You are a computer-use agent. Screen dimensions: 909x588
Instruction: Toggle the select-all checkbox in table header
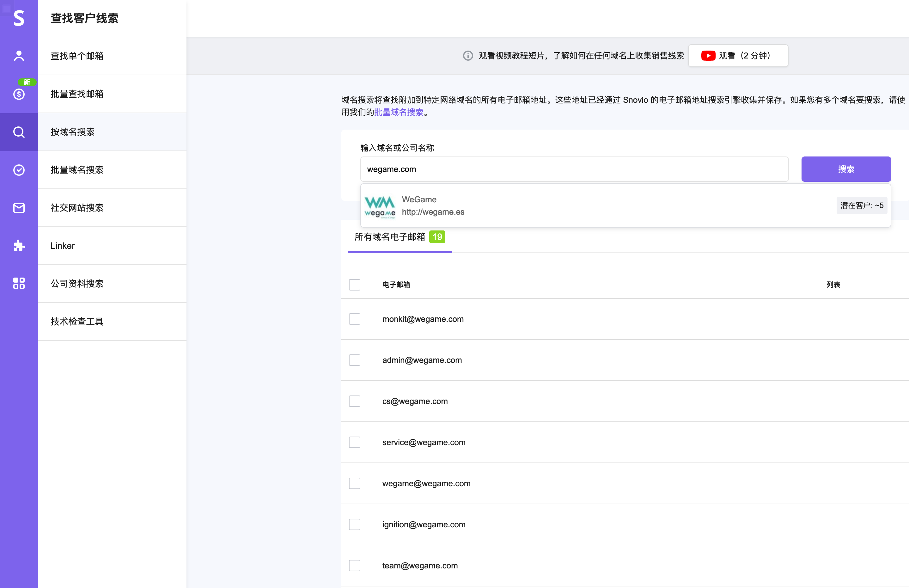[x=354, y=285]
